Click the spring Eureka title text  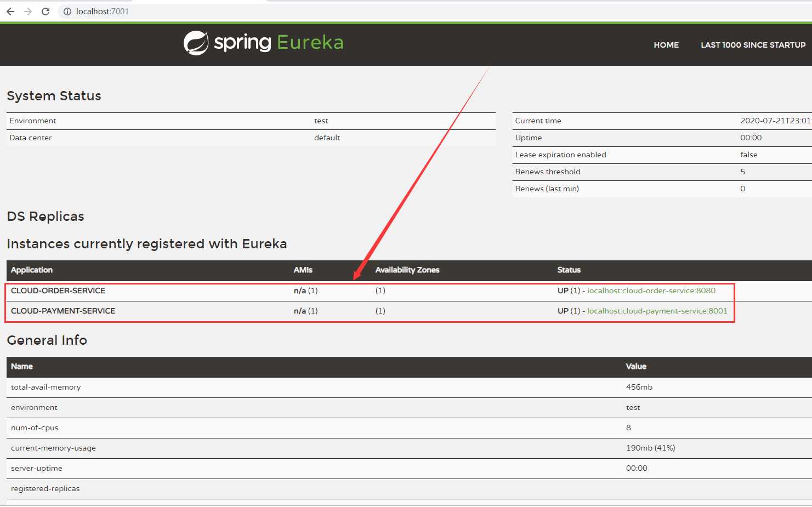279,43
